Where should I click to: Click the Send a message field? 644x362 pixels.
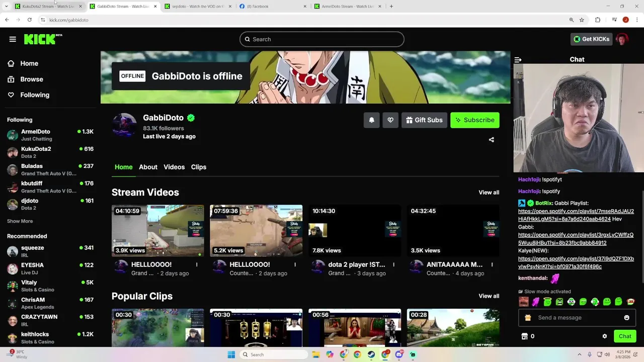pos(577,318)
